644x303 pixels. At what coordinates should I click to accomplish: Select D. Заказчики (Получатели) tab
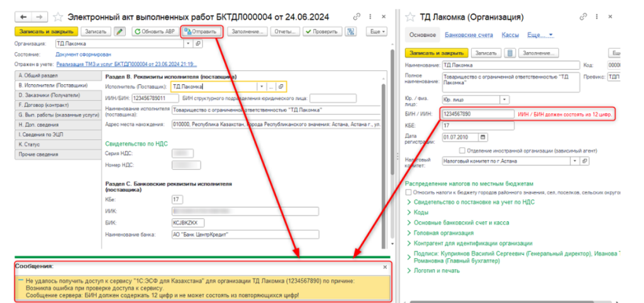(x=57, y=96)
